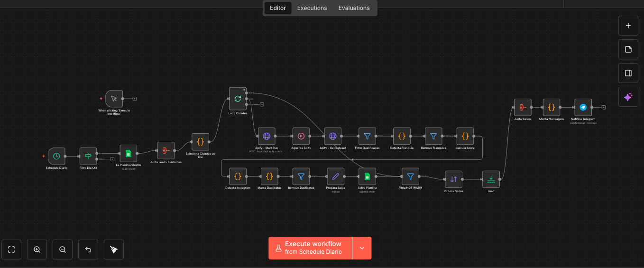Image resolution: width=644 pixels, height=268 pixels.
Task: Open the Salva Planilha sheets node
Action: point(367,176)
